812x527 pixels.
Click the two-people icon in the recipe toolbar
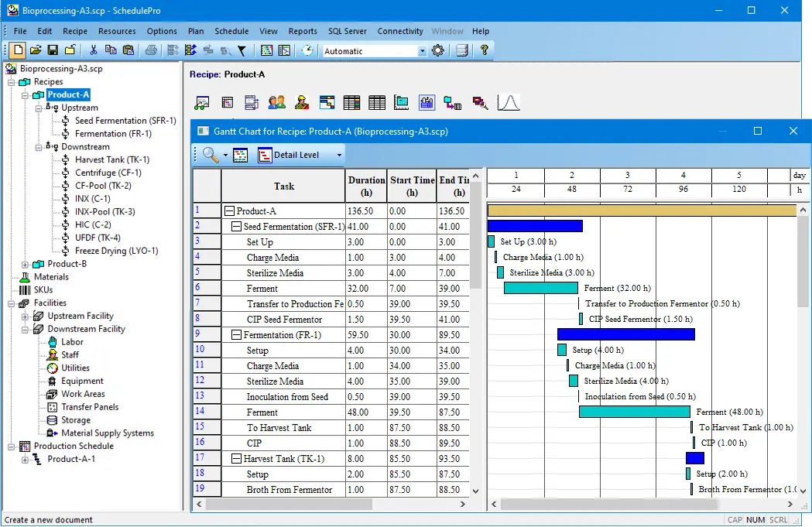pyautogui.click(x=277, y=102)
